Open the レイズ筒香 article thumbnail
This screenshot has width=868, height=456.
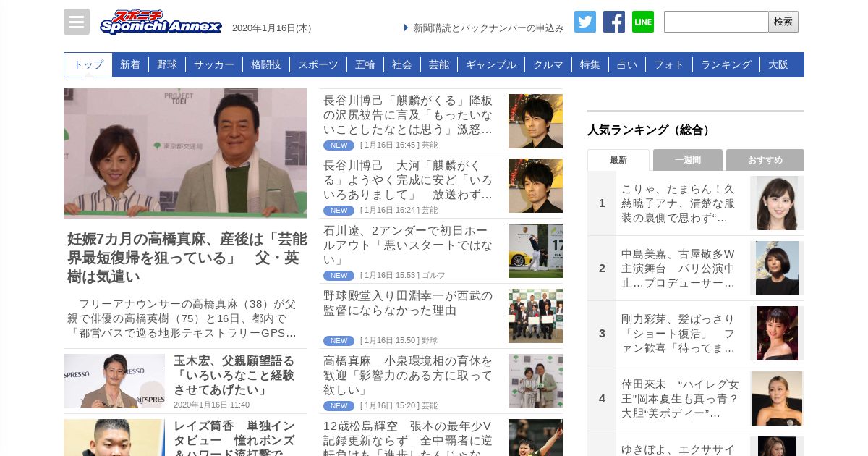(x=114, y=437)
